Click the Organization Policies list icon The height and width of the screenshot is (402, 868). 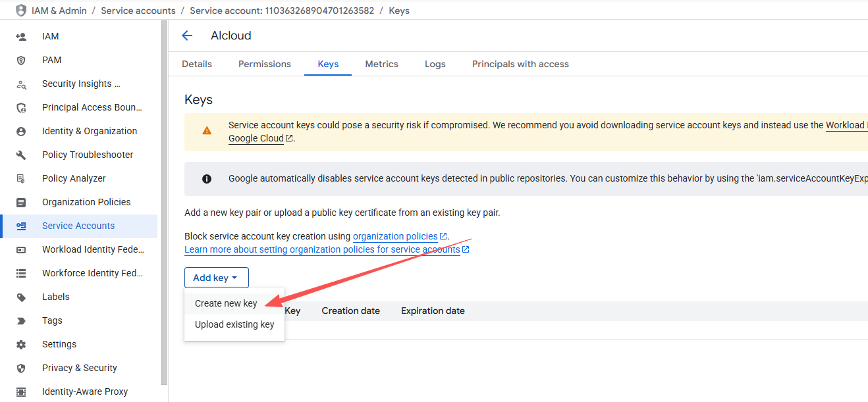click(x=21, y=203)
